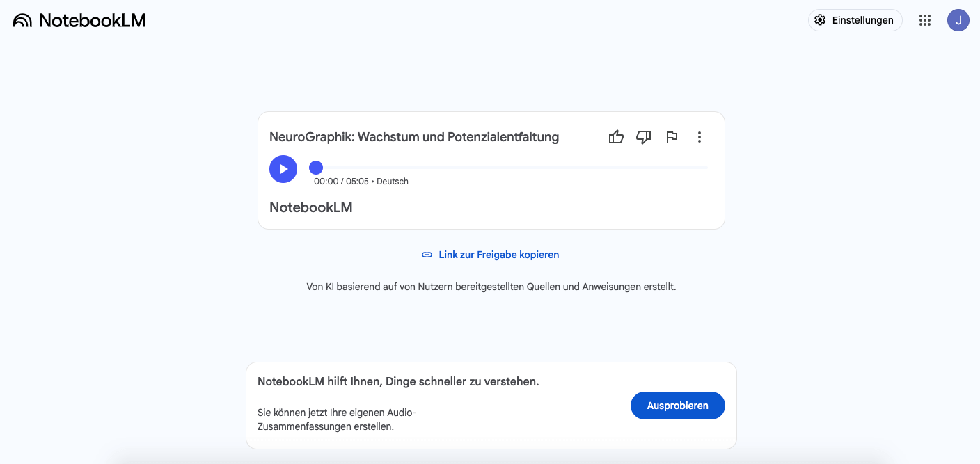Viewport: 980px width, 464px height.
Task: Click the audio progress track
Action: (512, 168)
